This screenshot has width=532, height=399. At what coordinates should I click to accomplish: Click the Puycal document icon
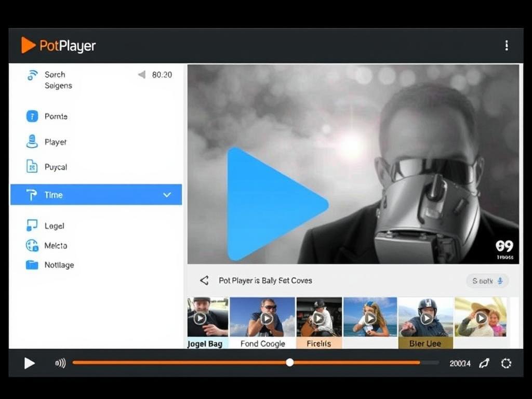32,167
